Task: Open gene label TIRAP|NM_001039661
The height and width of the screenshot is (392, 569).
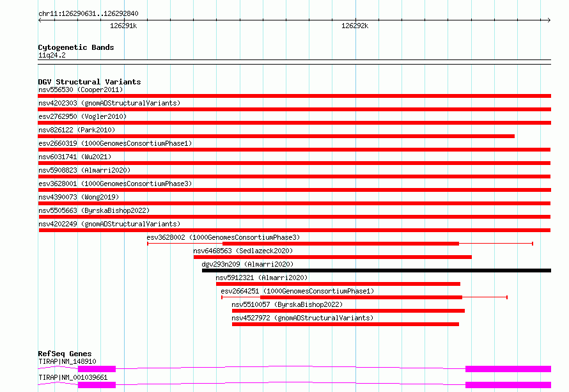Action: pyautogui.click(x=73, y=377)
